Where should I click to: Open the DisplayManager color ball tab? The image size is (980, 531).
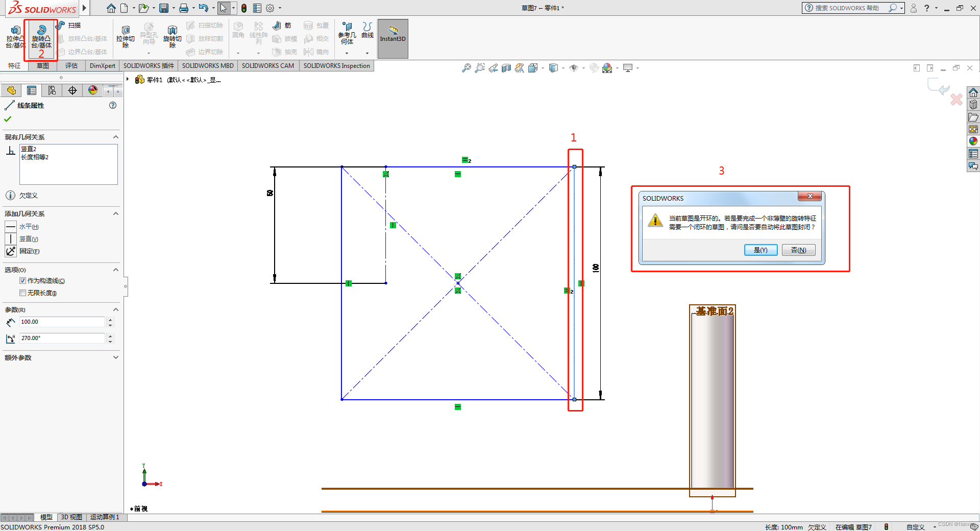(x=93, y=91)
